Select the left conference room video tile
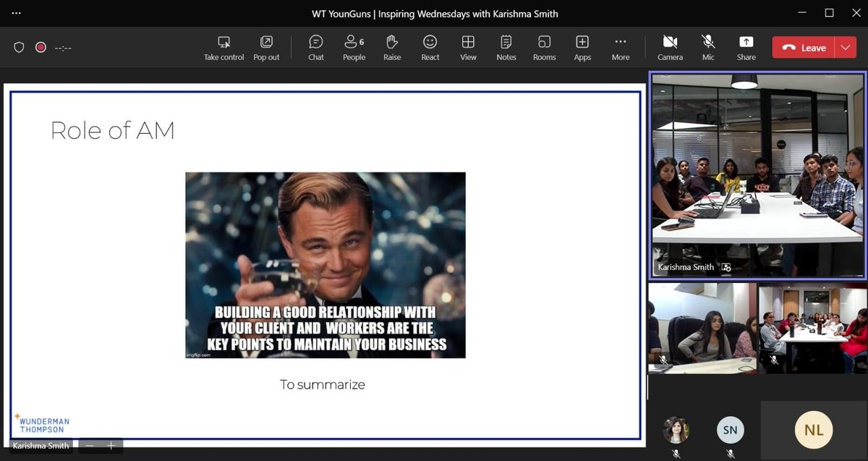 point(702,328)
